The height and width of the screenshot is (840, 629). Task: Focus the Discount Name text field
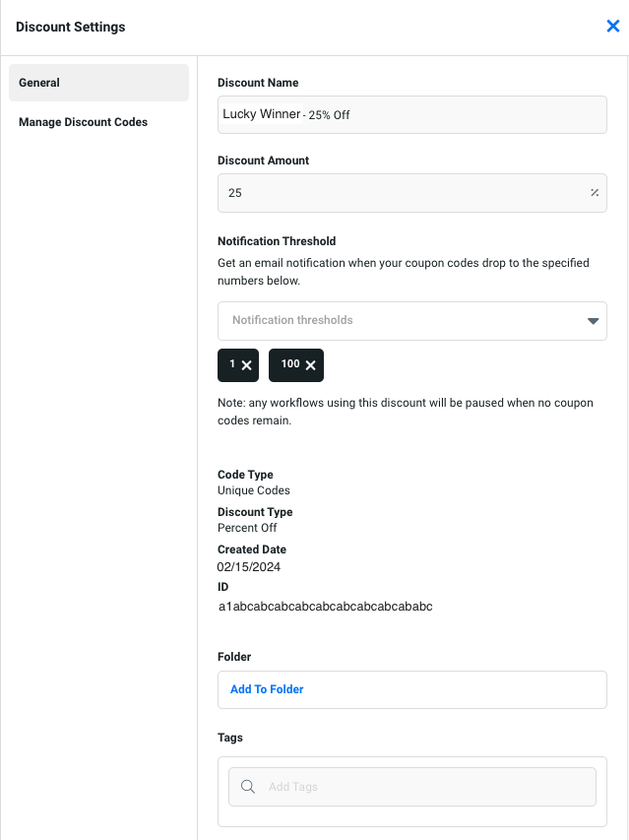411,114
